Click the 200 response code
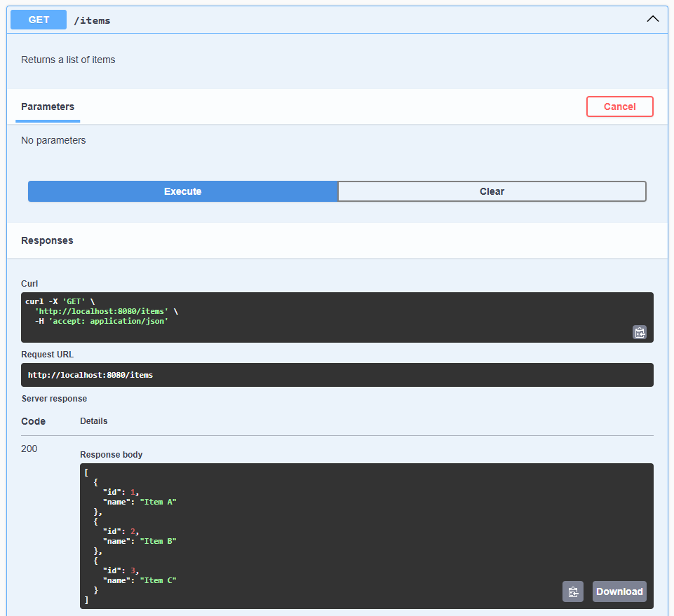 point(29,449)
